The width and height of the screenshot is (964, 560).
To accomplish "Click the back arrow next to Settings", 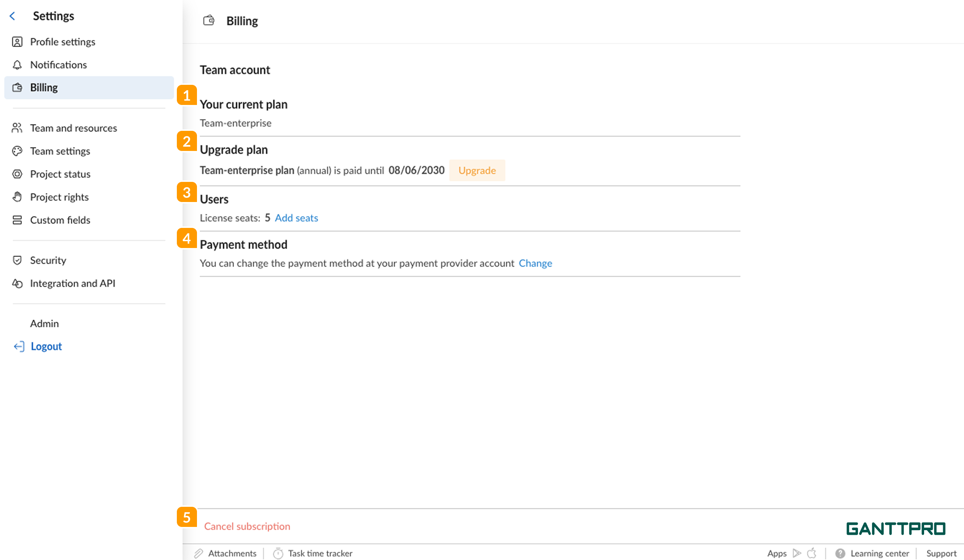I will click(x=13, y=16).
